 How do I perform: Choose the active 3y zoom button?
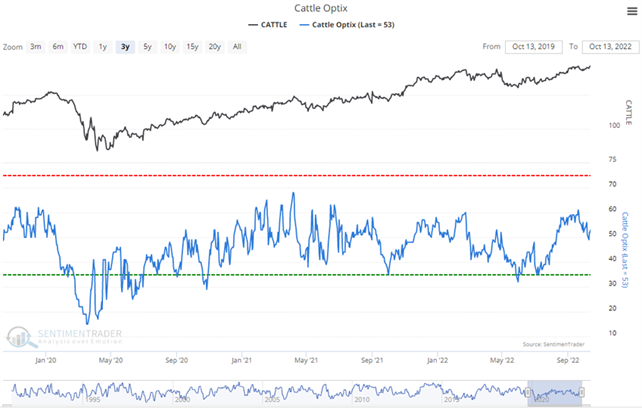pyautogui.click(x=124, y=47)
